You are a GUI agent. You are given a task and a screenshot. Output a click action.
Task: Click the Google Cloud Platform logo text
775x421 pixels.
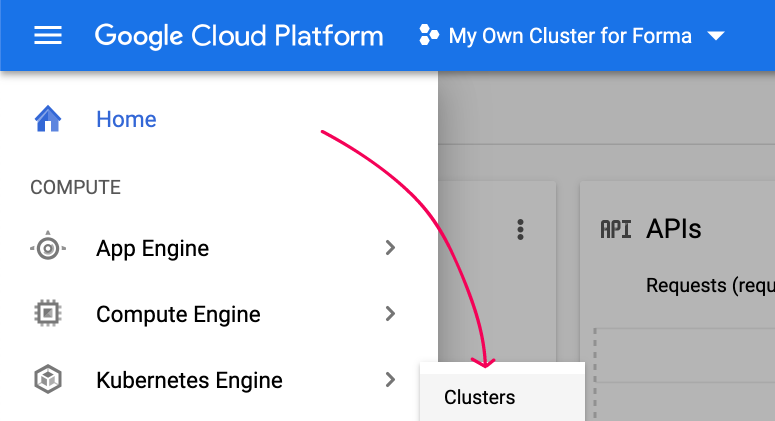pyautogui.click(x=239, y=36)
